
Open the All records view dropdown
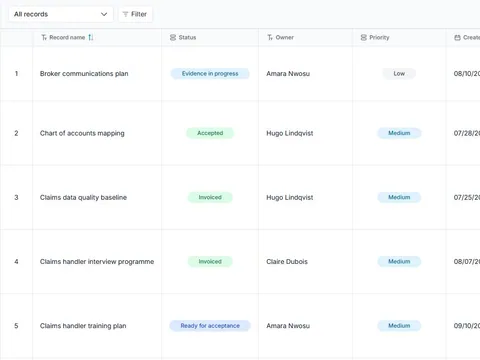[x=61, y=14]
